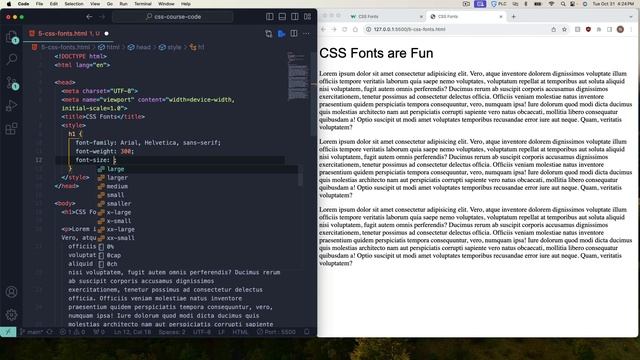Click the css-course-code command center search box
The height and width of the screenshot is (360, 640).
[173, 17]
